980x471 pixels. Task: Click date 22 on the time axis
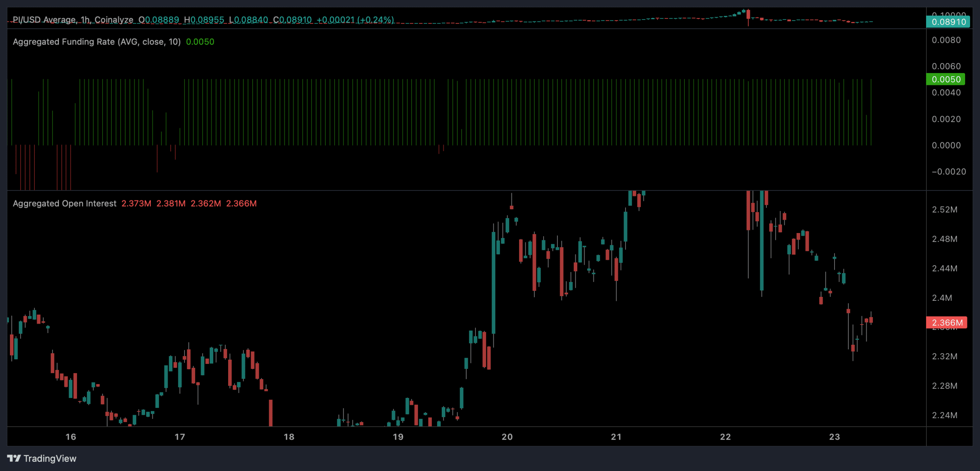click(725, 437)
